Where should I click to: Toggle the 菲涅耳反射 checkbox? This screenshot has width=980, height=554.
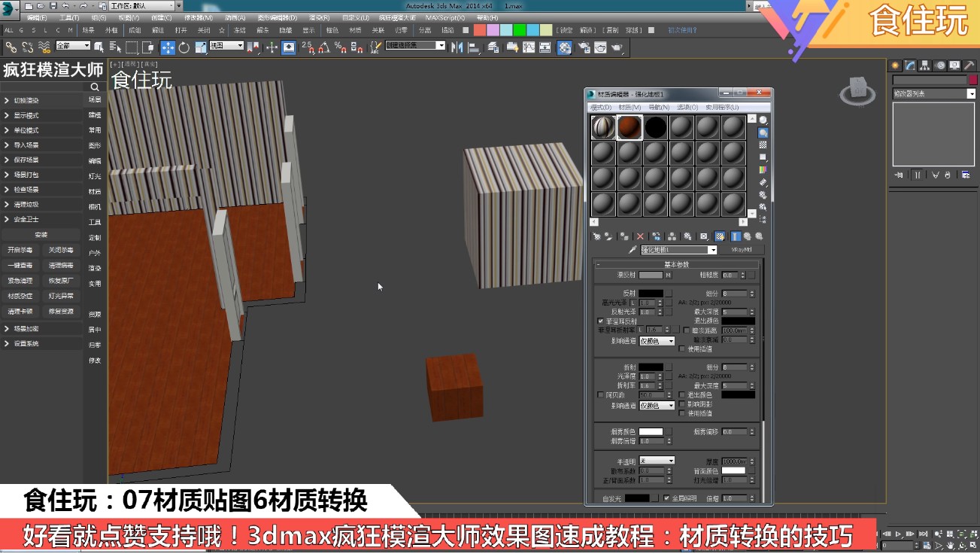[600, 321]
